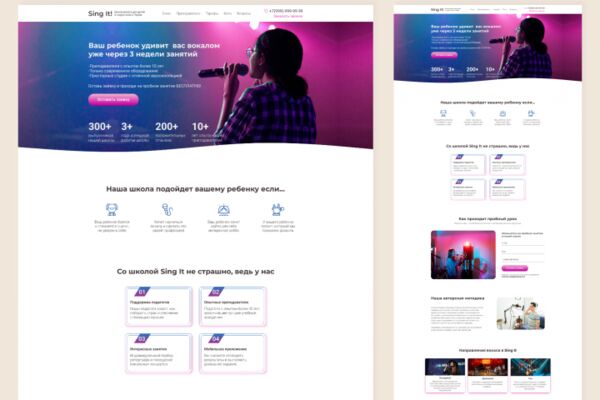Viewport: 600px width, 400px height.
Task: Click the dome-shaped icon in the large mockup
Action: click(223, 210)
